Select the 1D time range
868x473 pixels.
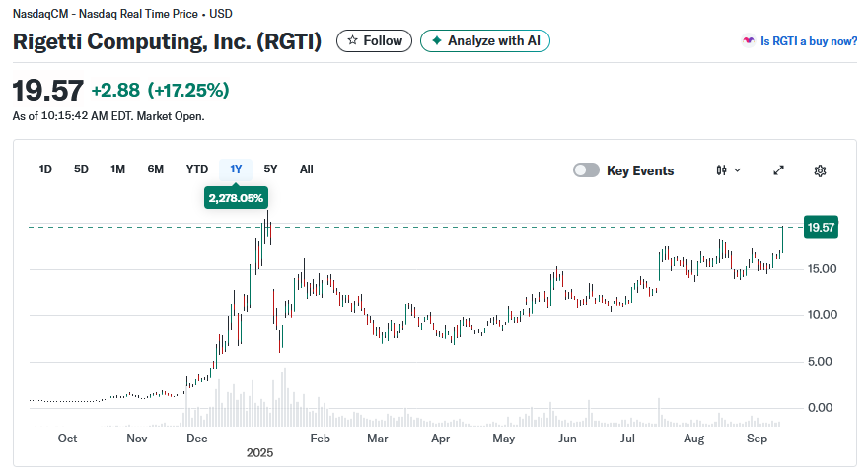pos(45,169)
